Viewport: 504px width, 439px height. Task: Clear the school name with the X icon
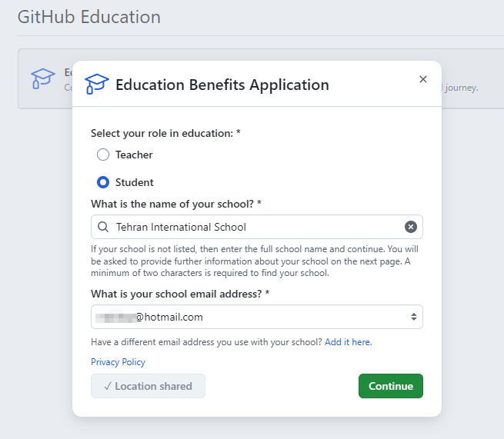click(x=411, y=227)
